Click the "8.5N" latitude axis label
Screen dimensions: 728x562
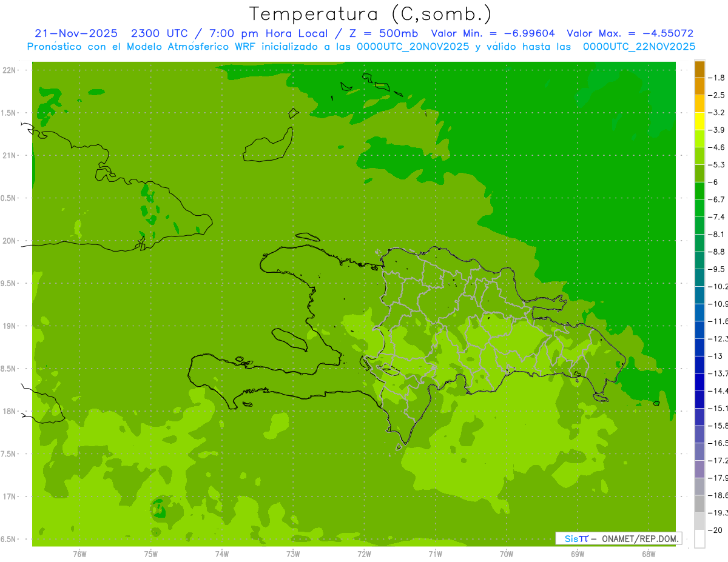[x=8, y=369]
